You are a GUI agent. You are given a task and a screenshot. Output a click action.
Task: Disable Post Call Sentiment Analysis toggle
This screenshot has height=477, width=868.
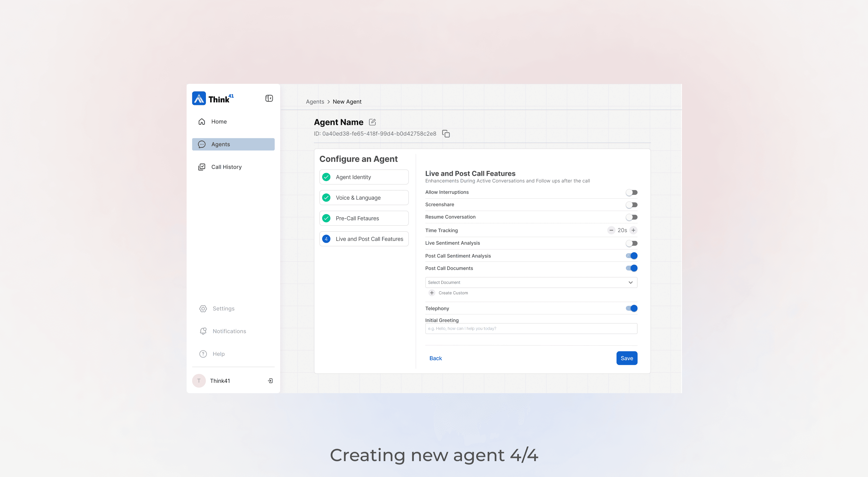point(631,256)
